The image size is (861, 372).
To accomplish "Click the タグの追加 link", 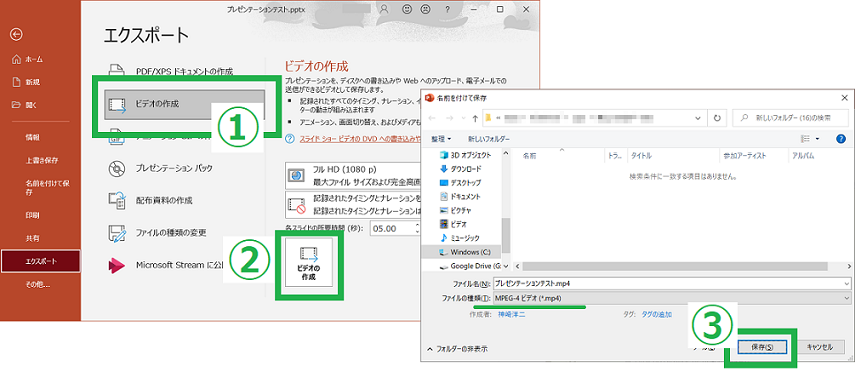I will [x=656, y=315].
